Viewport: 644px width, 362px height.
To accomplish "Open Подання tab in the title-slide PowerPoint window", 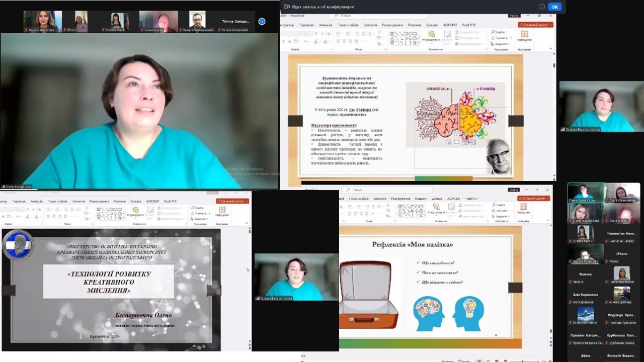I will (120, 201).
